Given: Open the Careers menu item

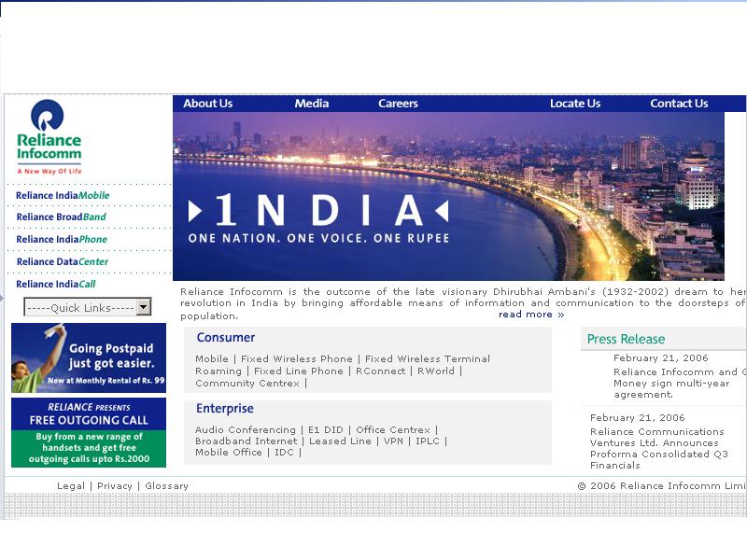Looking at the screenshot, I should 398,104.
